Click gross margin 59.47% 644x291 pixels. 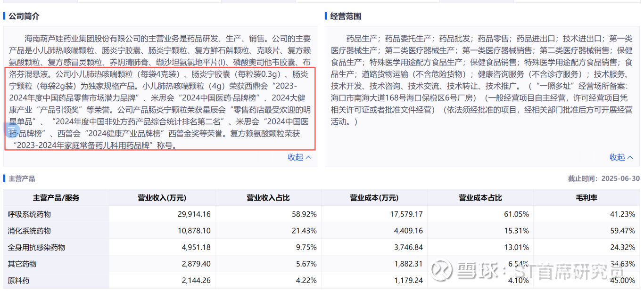pos(623,231)
